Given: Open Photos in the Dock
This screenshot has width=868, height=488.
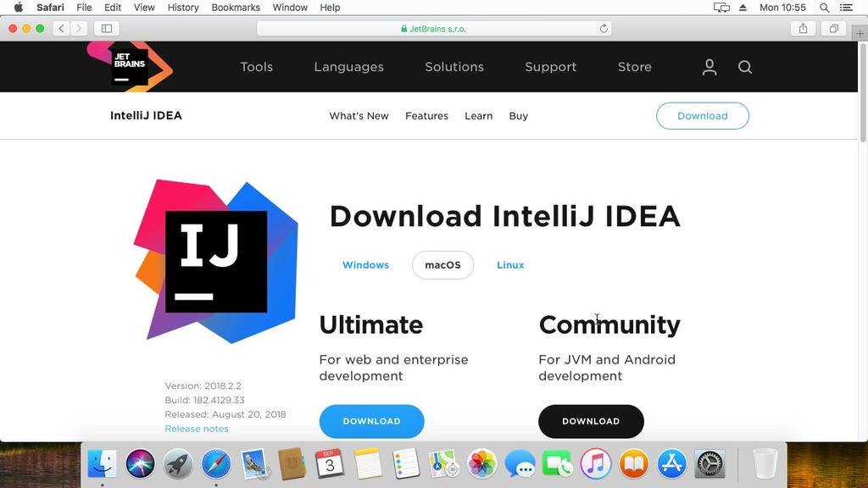Looking at the screenshot, I should tap(482, 463).
